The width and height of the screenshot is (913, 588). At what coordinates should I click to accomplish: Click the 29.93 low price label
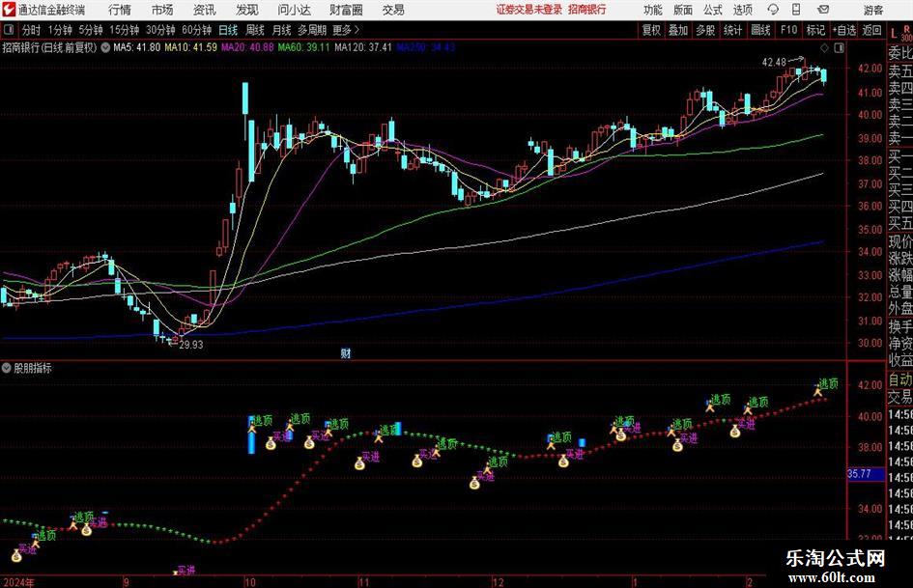pyautogui.click(x=191, y=345)
